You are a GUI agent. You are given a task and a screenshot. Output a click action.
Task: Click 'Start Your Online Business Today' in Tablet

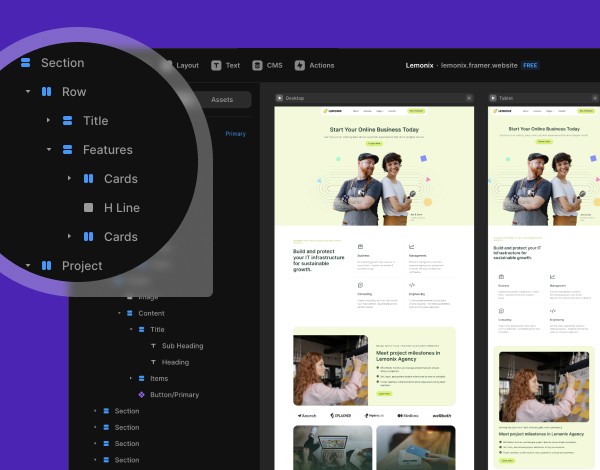click(544, 129)
